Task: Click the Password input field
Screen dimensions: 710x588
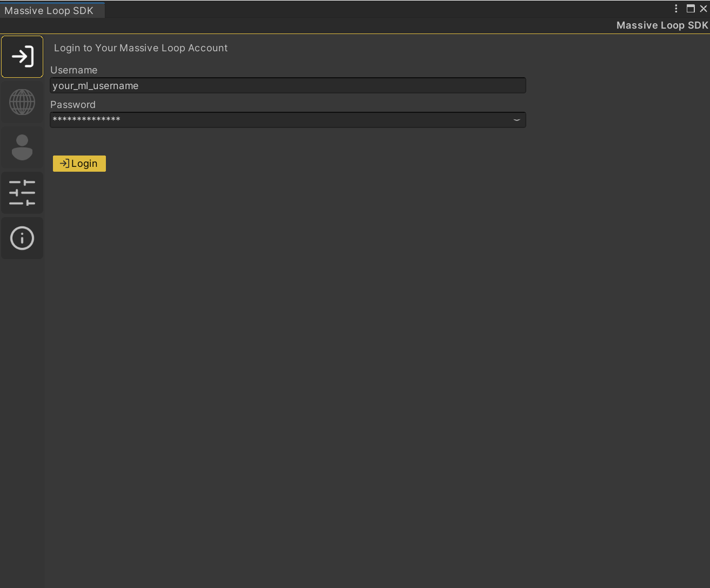Action: point(288,120)
